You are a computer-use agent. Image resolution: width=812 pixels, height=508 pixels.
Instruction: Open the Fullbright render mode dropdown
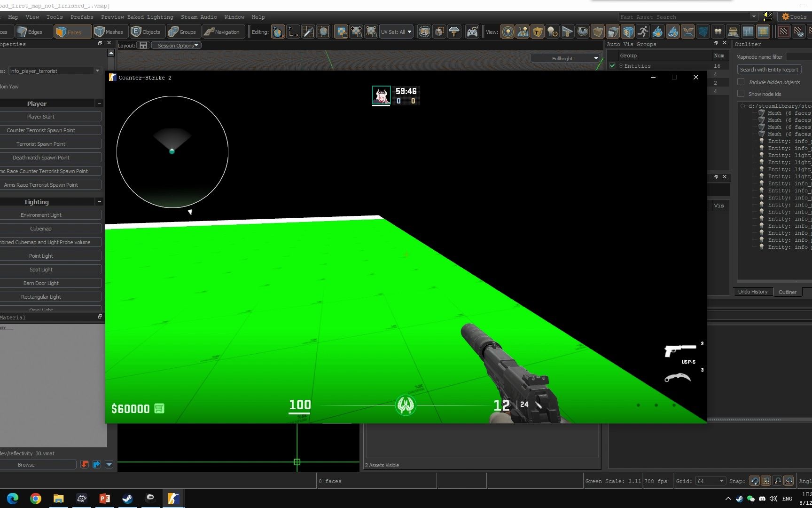click(x=566, y=58)
